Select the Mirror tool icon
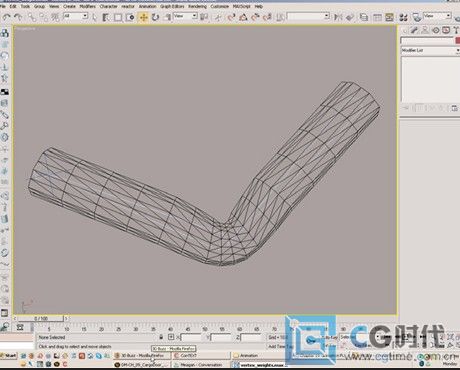This screenshot has width=460, height=370. coord(338,17)
